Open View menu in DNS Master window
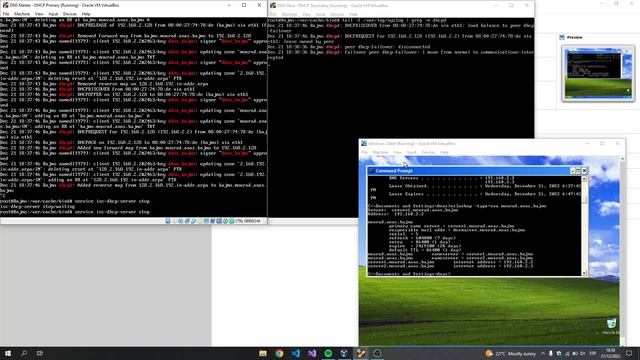 tap(39, 14)
